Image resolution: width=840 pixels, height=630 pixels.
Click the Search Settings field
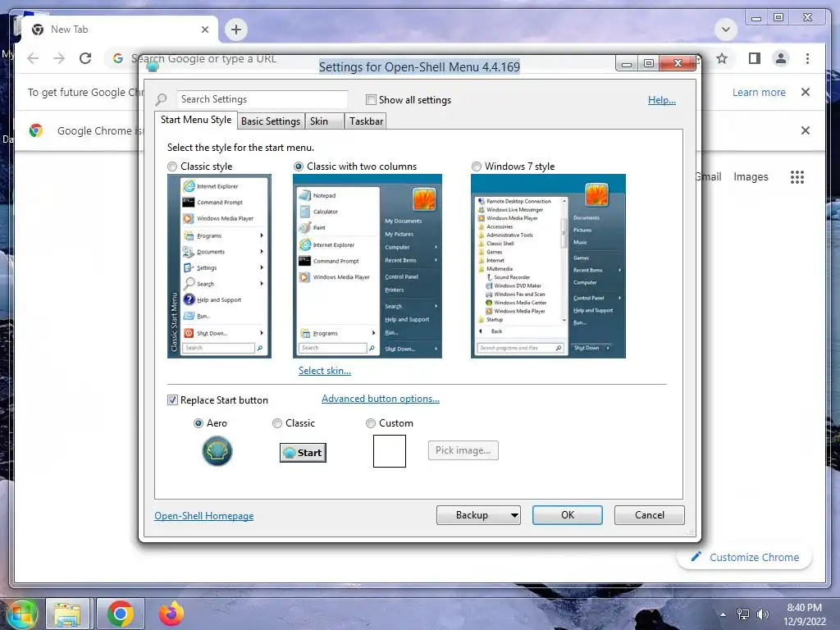pyautogui.click(x=262, y=99)
